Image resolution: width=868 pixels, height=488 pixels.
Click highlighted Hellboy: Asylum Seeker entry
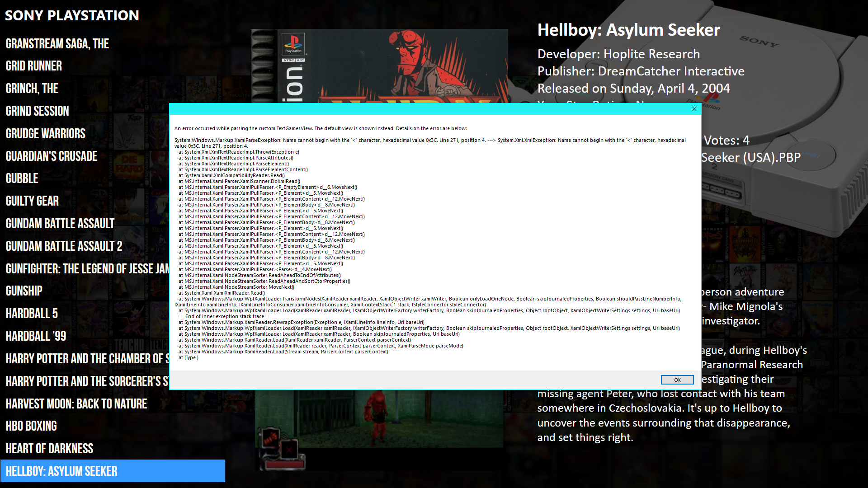(113, 471)
